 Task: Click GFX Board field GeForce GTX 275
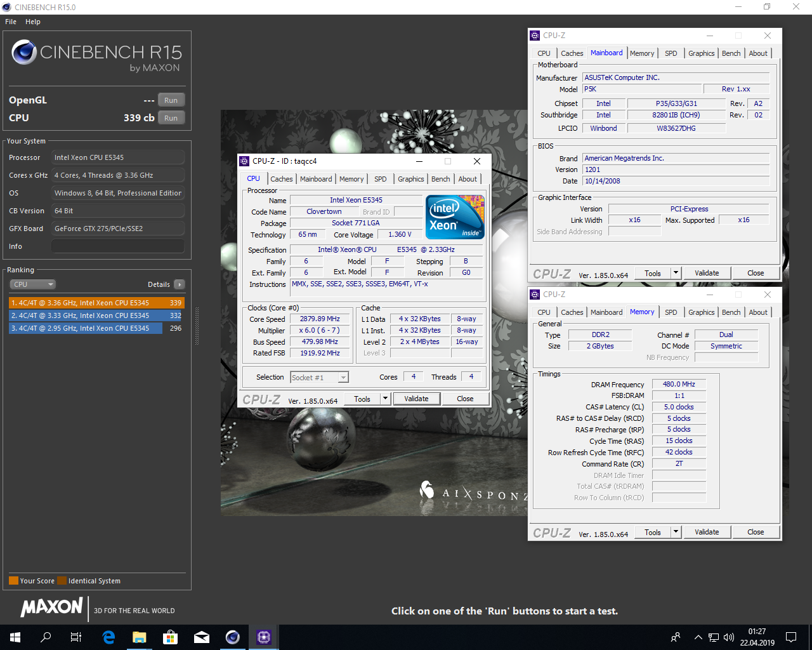[118, 229]
